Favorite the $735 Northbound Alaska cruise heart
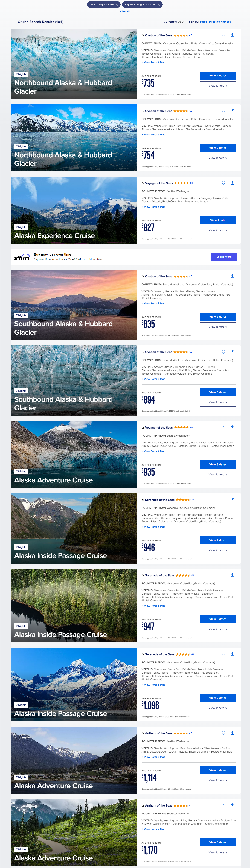The height and width of the screenshot is (868, 250). tap(223, 35)
